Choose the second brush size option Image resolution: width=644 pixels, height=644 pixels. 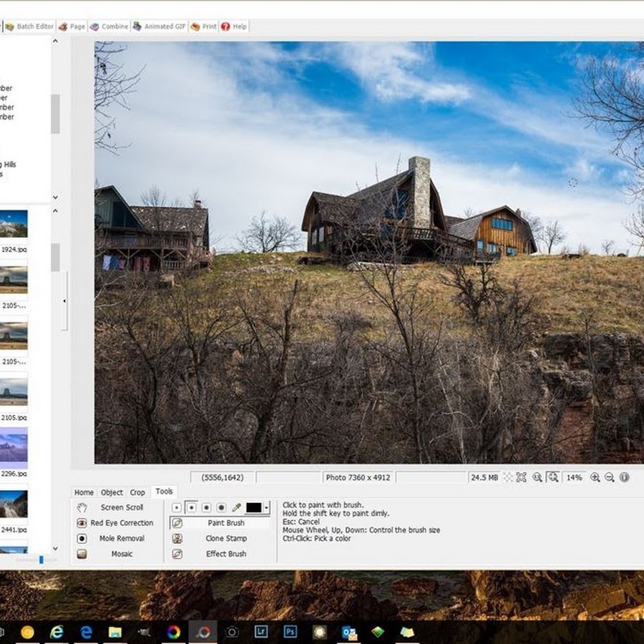pyautogui.click(x=191, y=507)
